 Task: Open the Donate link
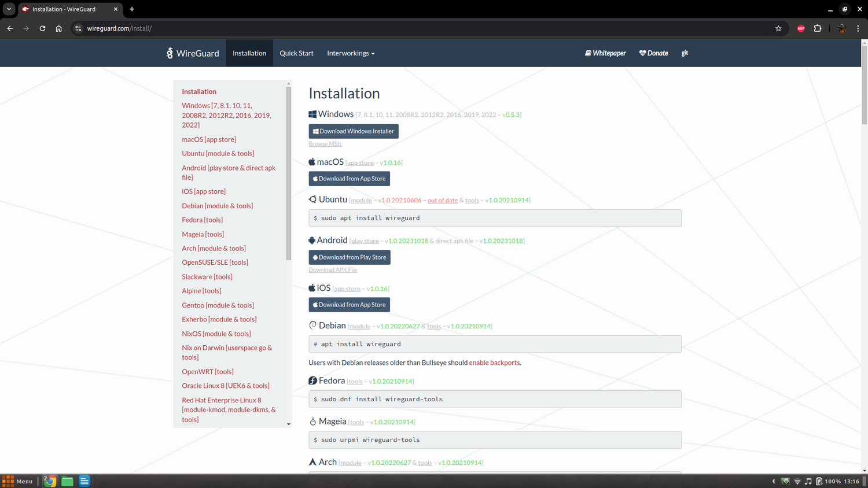tap(653, 53)
